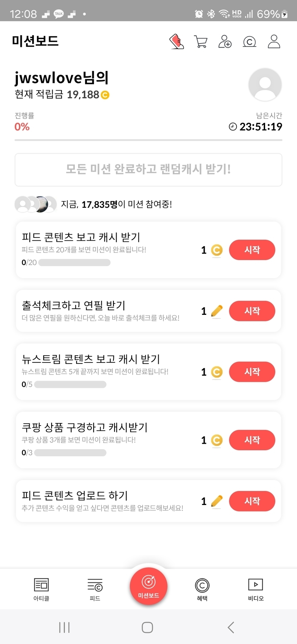Go to the 비디오 tab
297x644 pixels.
(255, 589)
